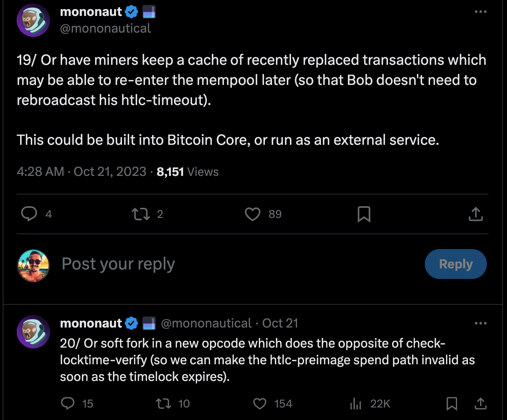Share tweet 20 via upload icon
This screenshot has width=507, height=420.
[x=480, y=403]
